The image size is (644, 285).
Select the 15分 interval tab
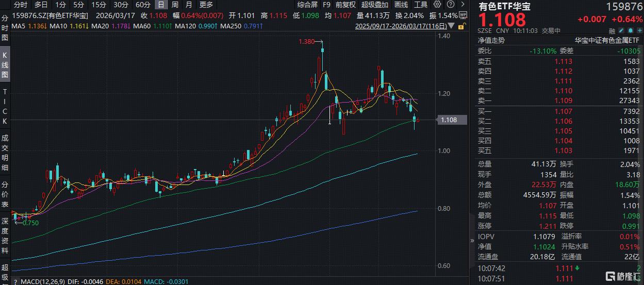98,5
